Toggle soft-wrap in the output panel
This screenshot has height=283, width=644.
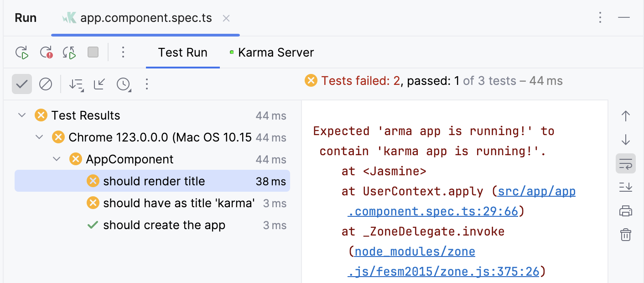click(x=625, y=163)
